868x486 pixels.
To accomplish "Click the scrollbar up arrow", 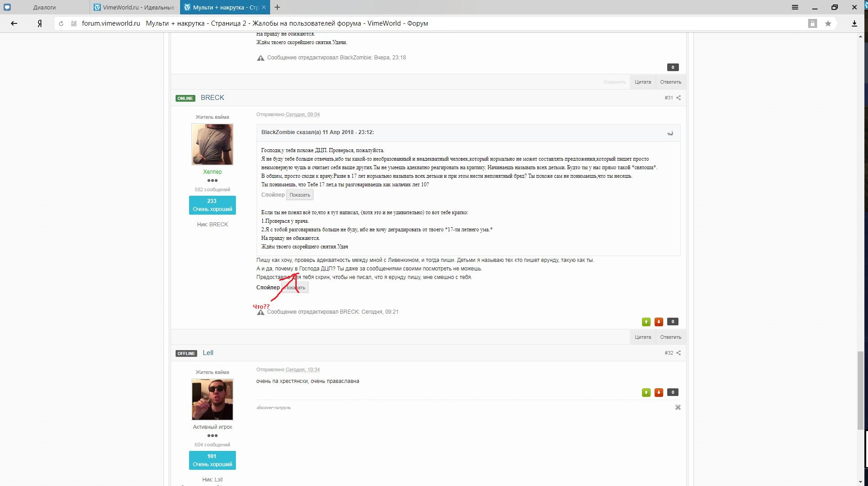I will [x=860, y=36].
